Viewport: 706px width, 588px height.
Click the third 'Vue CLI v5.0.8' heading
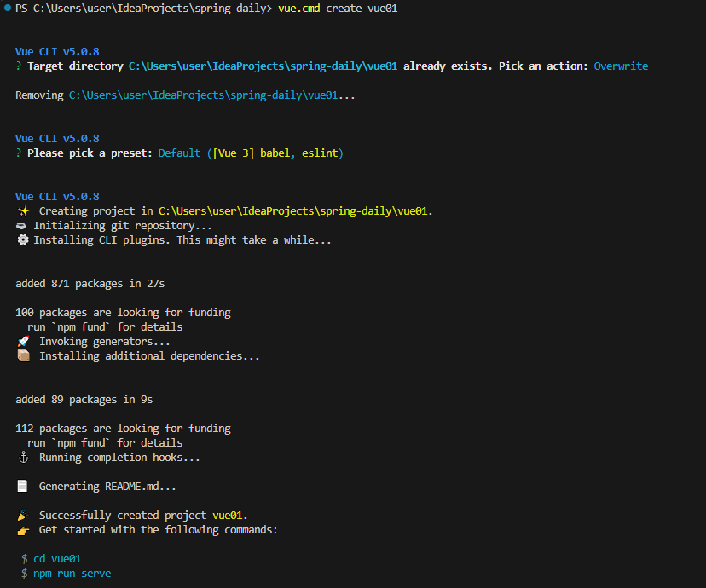point(57,197)
